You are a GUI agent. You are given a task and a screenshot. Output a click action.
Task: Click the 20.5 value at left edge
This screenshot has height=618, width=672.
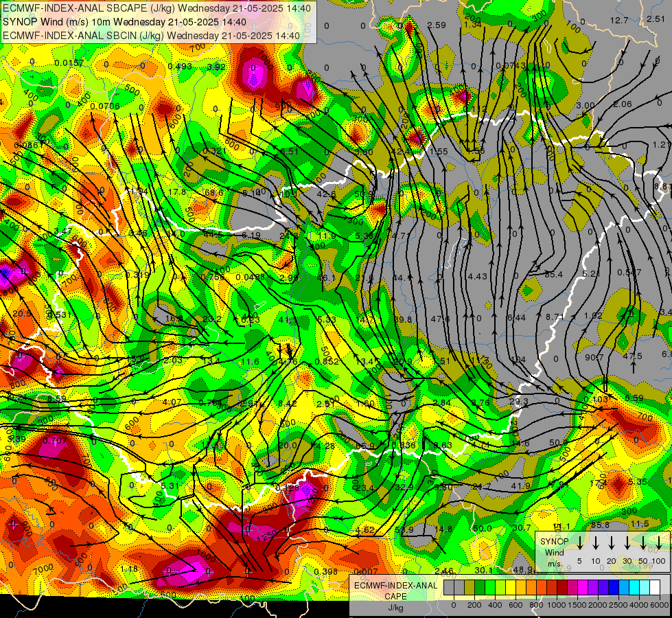22,314
